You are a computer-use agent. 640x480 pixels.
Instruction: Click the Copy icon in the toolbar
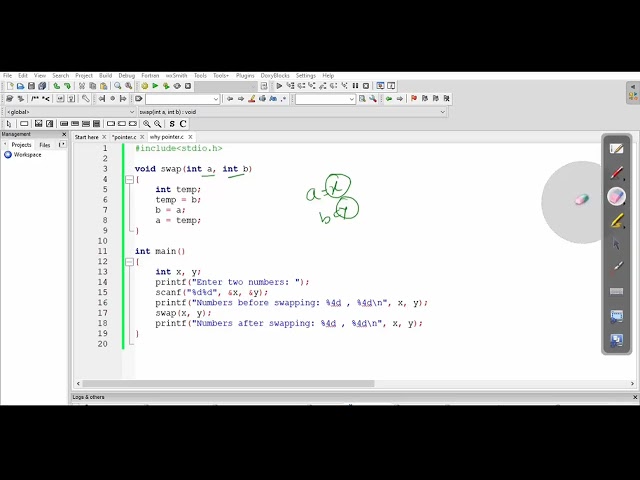[x=93, y=86]
